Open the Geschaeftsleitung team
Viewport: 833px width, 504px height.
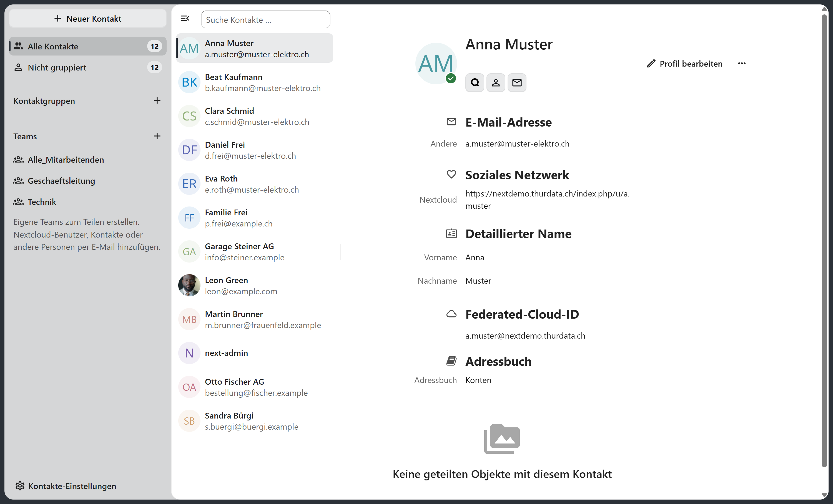(x=87, y=181)
